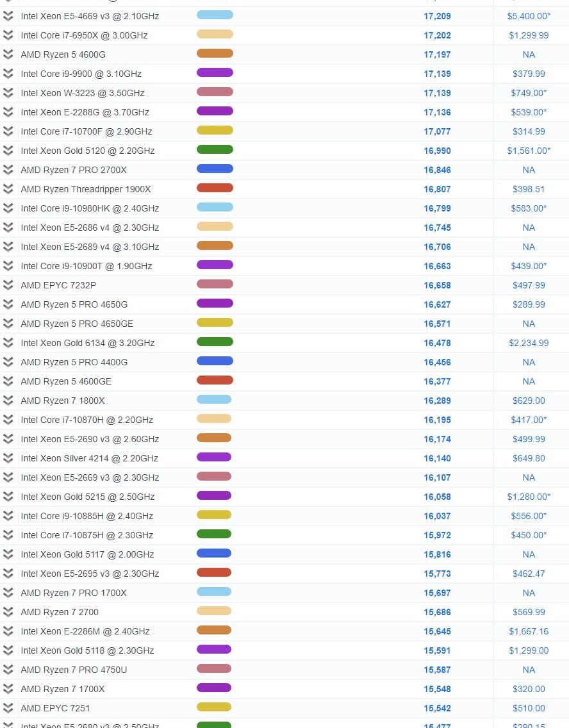
Task: Click the score 15,548 for Ryzen 7 1700X
Action: pos(437,689)
